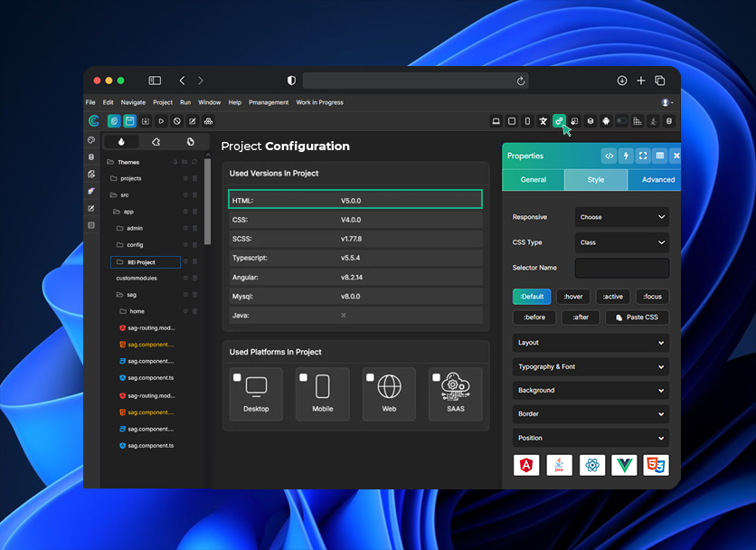Click the Vue framework logo tile
Viewport: 756px width, 550px height.
coord(624,465)
